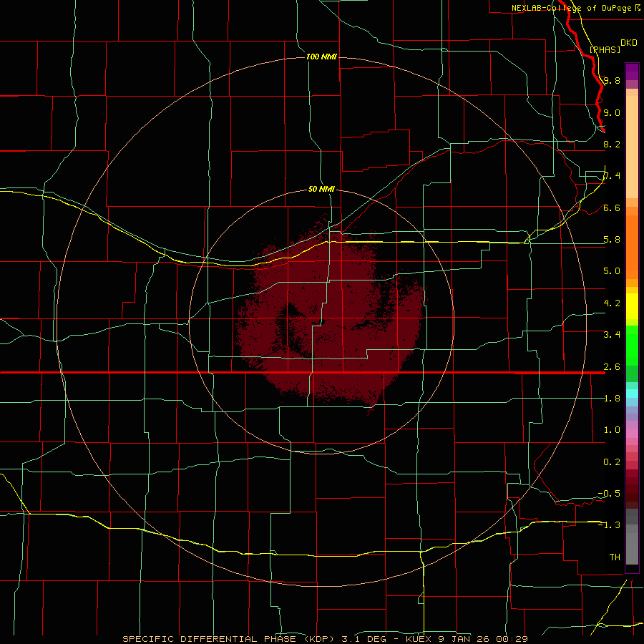Screen dimensions: 644x644
Task: Select the [PHAS] scale unit label
Action: point(605,49)
